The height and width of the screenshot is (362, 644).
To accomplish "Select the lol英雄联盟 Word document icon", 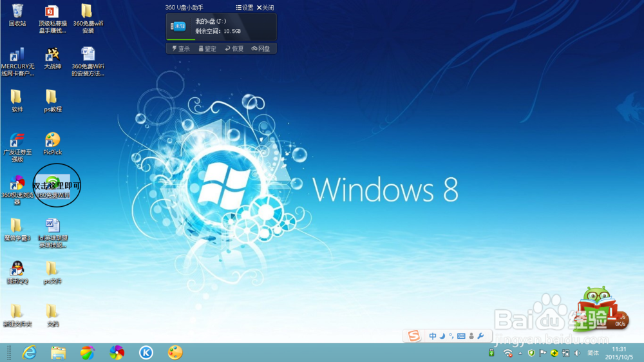I will [x=53, y=233].
